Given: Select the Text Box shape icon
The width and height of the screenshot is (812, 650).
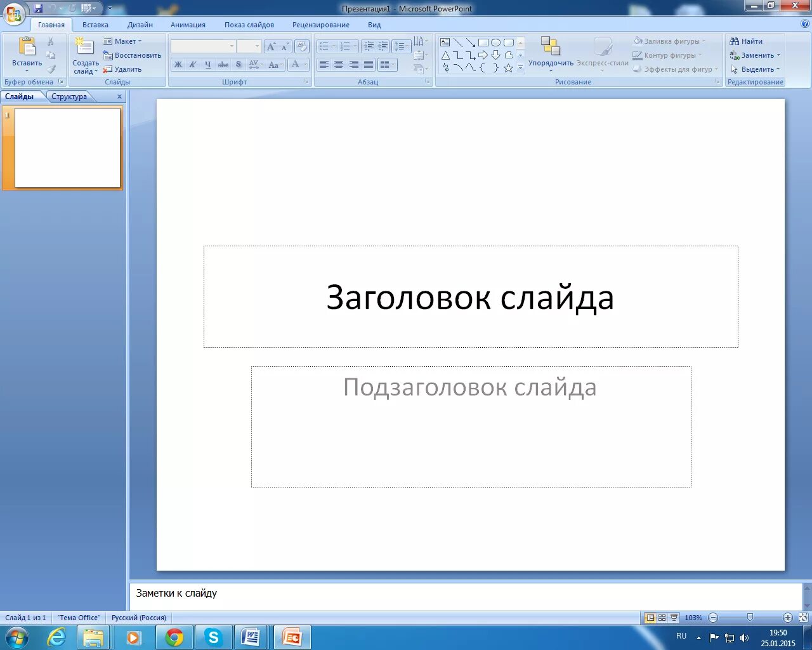Looking at the screenshot, I should (445, 43).
